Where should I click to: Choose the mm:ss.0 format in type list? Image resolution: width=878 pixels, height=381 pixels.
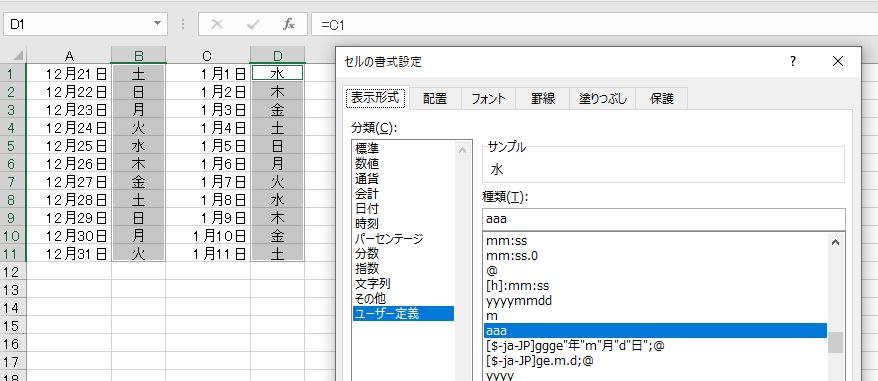656,256
